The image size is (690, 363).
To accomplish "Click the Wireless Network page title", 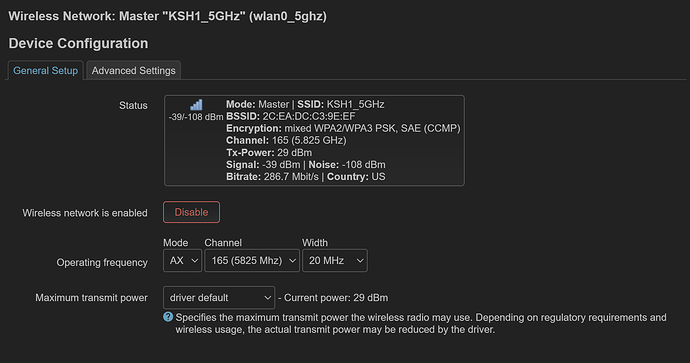I will pos(168,16).
